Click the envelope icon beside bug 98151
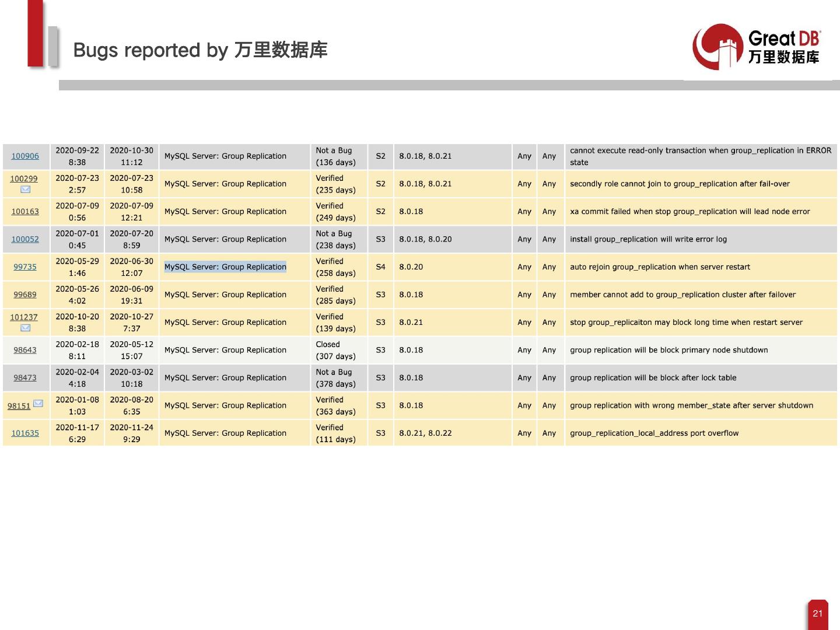The height and width of the screenshot is (630, 840). [38, 403]
